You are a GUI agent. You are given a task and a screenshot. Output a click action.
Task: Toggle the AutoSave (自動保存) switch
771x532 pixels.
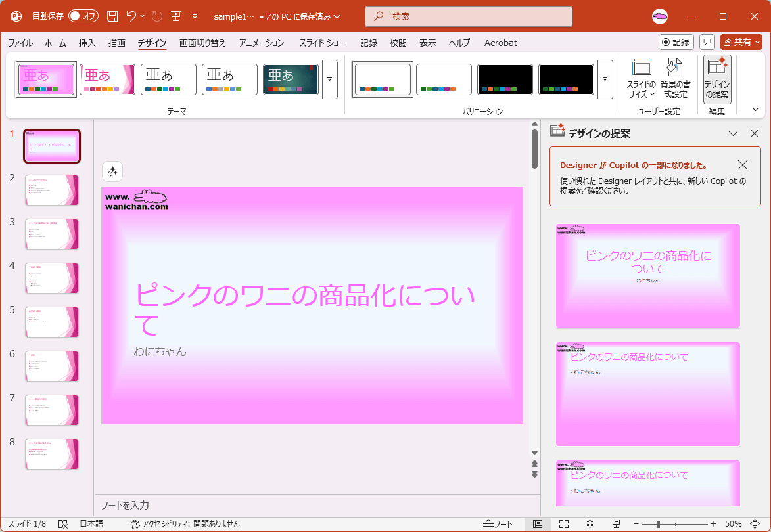point(83,16)
